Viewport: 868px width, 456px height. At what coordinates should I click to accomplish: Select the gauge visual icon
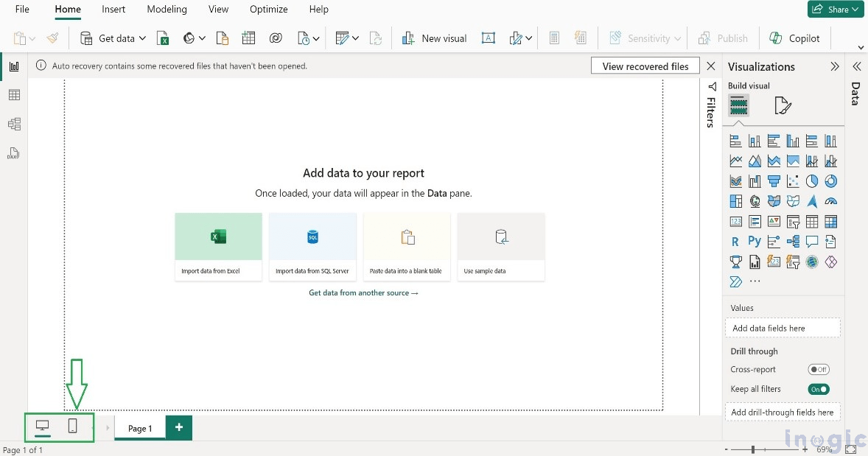(x=831, y=200)
